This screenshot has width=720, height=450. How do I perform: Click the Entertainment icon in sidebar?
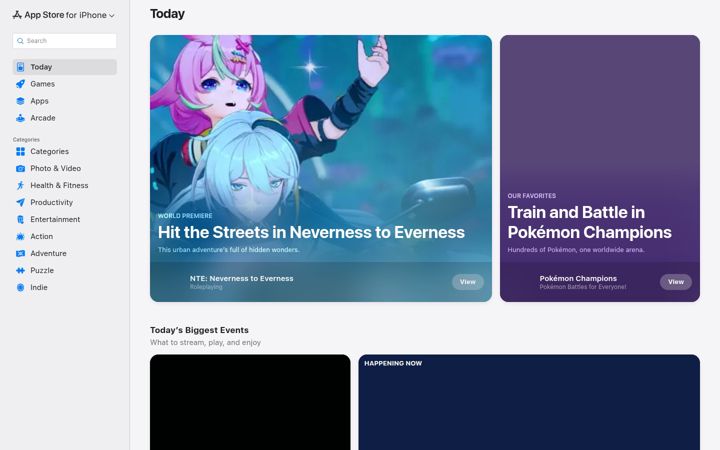(20, 219)
